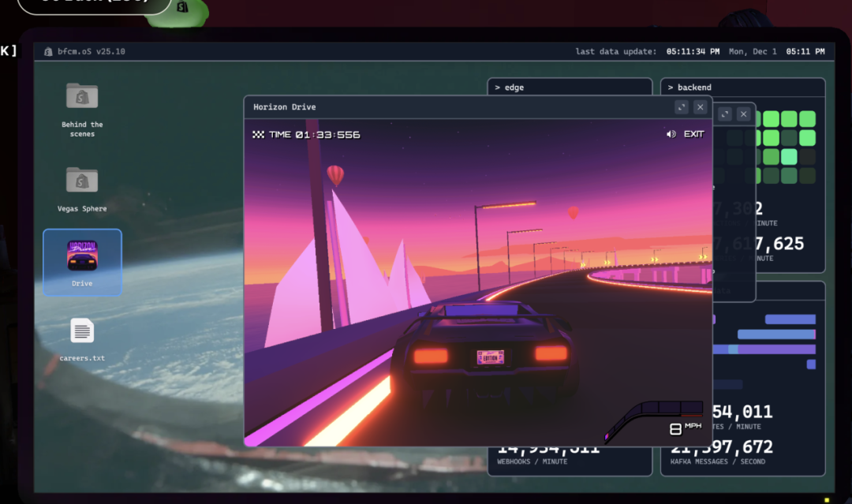Viewport: 852px width, 504px height.
Task: Open the Vegas Sphere folder icon
Action: click(x=82, y=181)
